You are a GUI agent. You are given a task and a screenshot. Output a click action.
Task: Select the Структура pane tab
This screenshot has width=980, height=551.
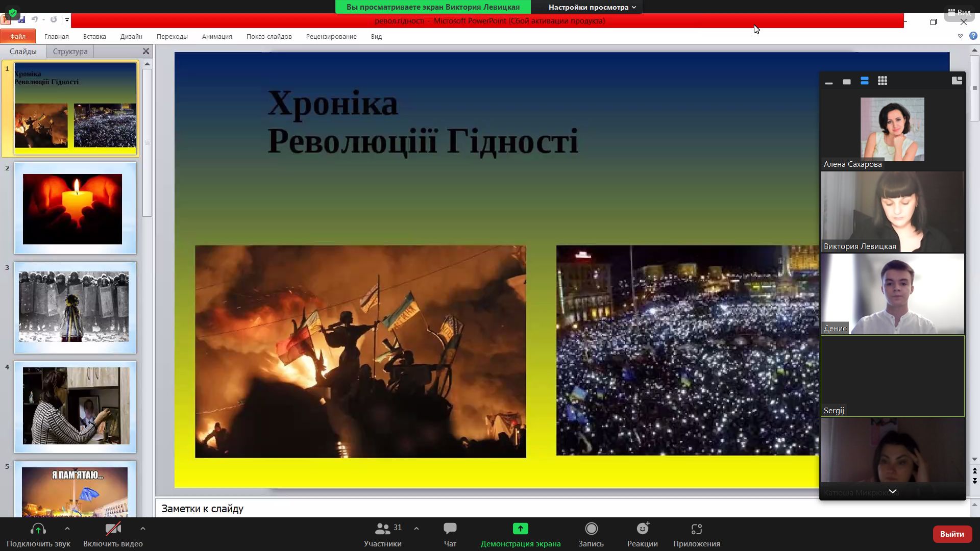coord(70,52)
